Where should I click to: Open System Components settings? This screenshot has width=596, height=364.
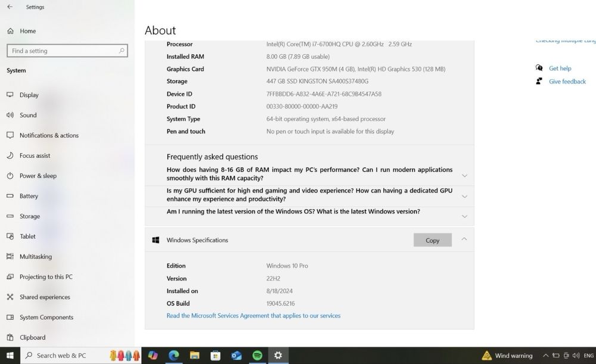[46, 318]
